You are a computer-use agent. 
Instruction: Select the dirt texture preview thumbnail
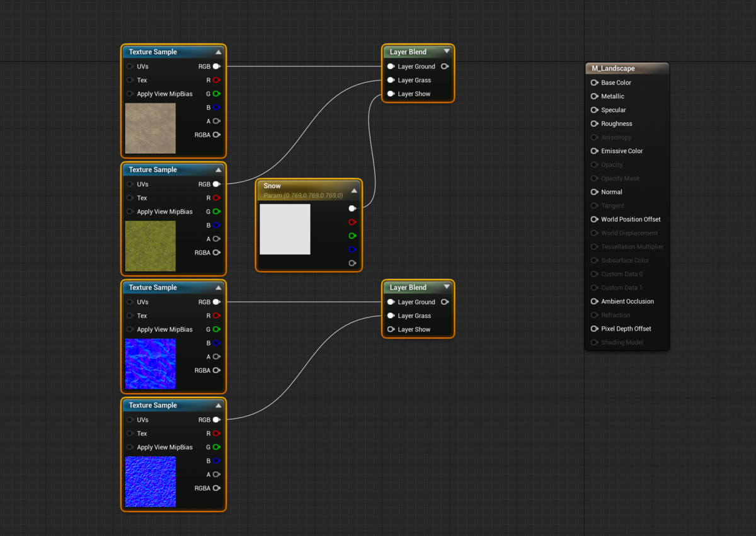[x=151, y=128]
